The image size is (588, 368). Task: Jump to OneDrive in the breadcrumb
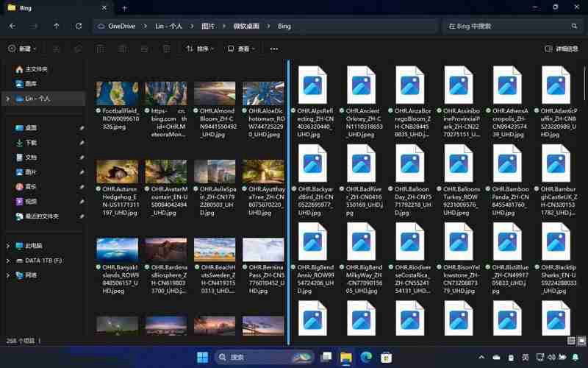pyautogui.click(x=121, y=26)
